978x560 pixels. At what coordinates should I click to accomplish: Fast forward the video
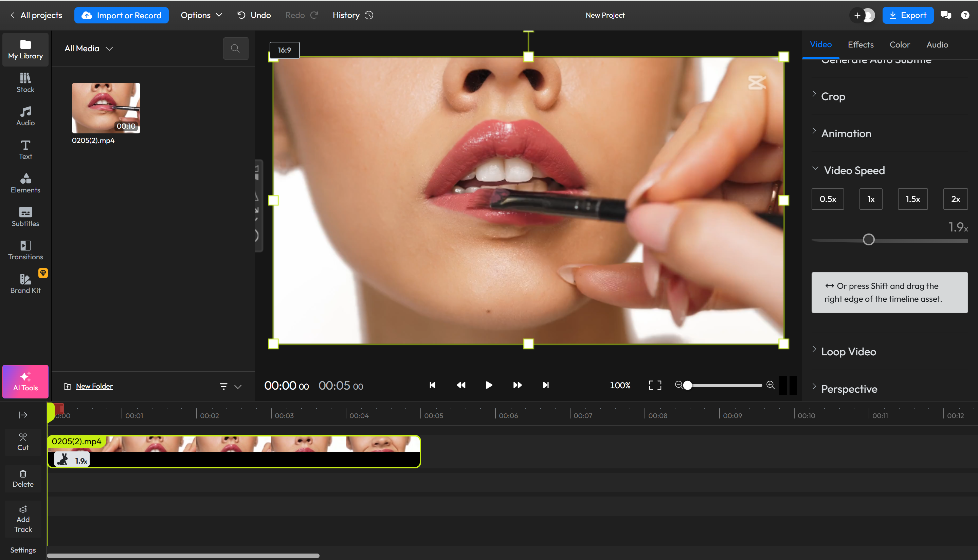(518, 385)
